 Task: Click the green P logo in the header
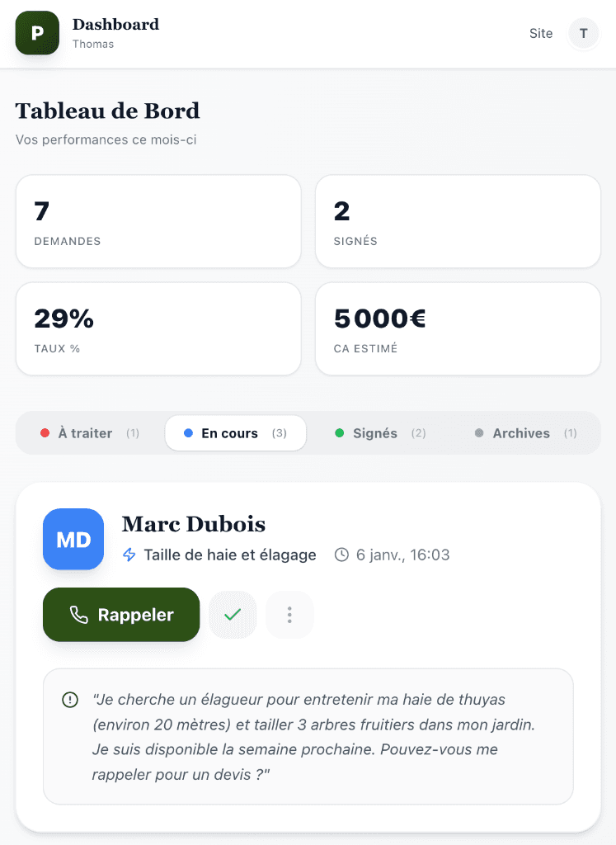[x=36, y=34]
